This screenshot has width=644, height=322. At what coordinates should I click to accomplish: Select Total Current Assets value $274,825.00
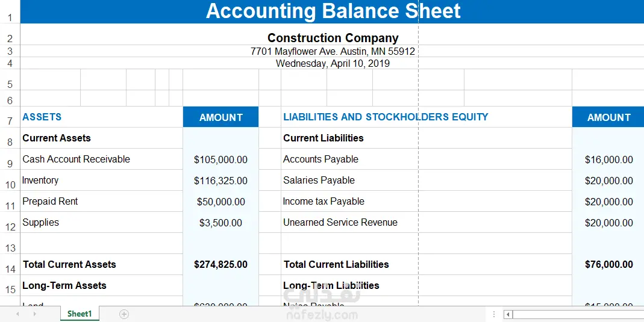coord(221,265)
